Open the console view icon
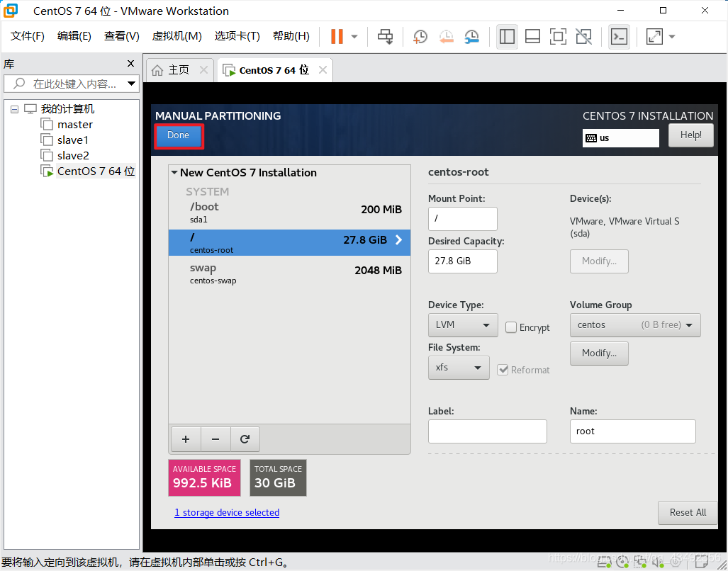728x571 pixels. coord(619,36)
